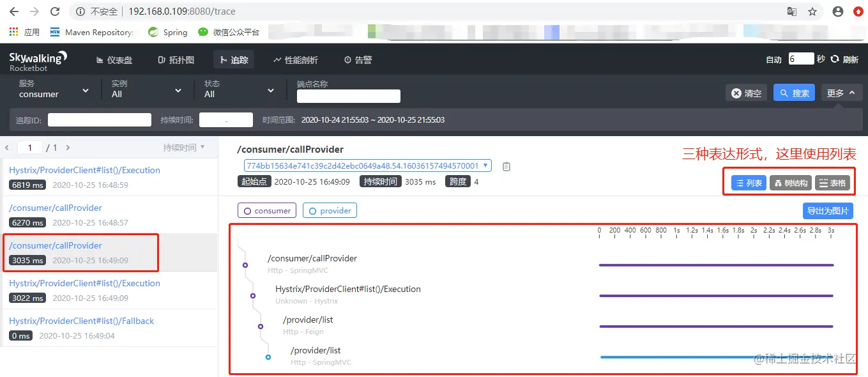Click the Skywalking Rocketbot logo
This screenshot has width=868, height=377.
(38, 61)
